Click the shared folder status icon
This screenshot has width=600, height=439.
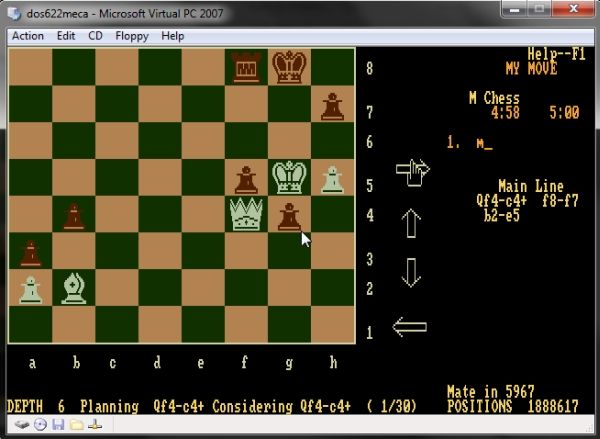click(x=77, y=424)
